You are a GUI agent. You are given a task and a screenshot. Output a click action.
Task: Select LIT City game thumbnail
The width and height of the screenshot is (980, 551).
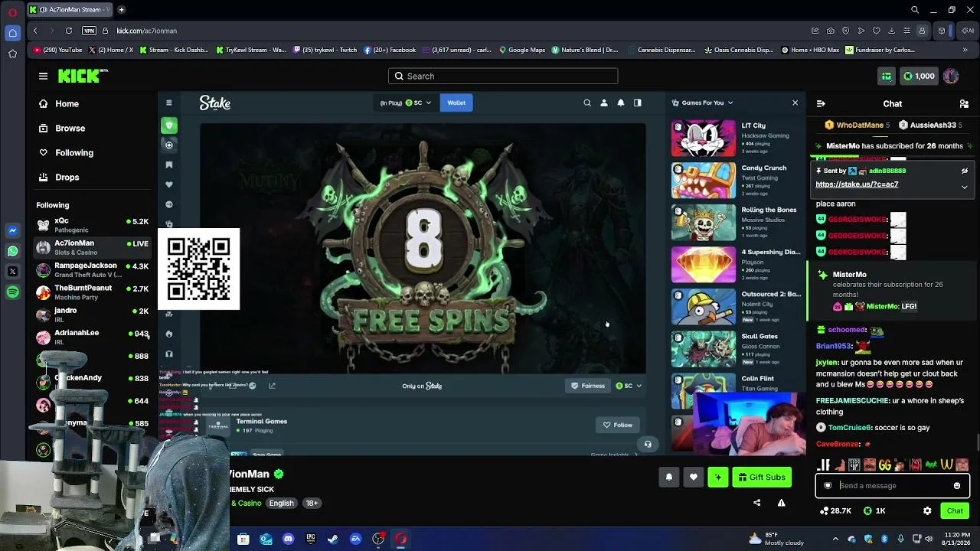click(703, 138)
